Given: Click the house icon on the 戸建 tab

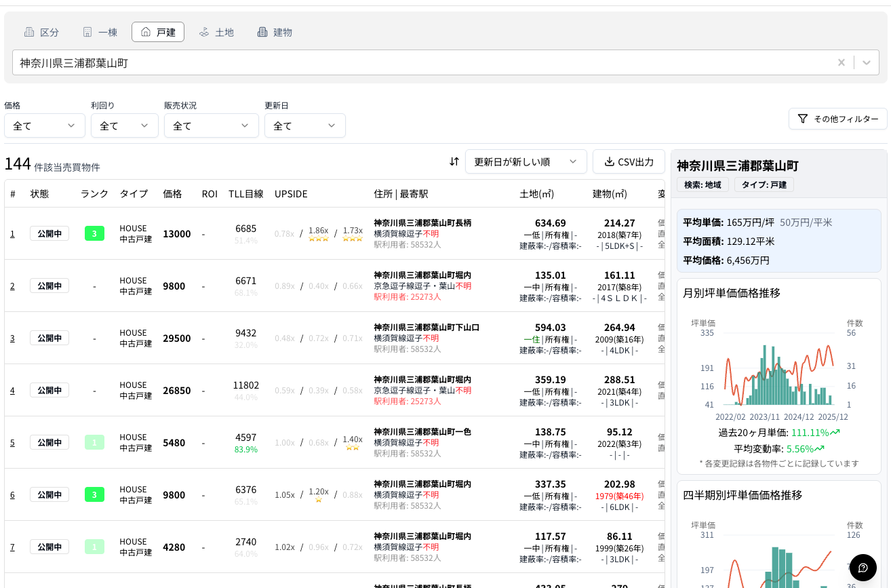Looking at the screenshot, I should click(145, 31).
